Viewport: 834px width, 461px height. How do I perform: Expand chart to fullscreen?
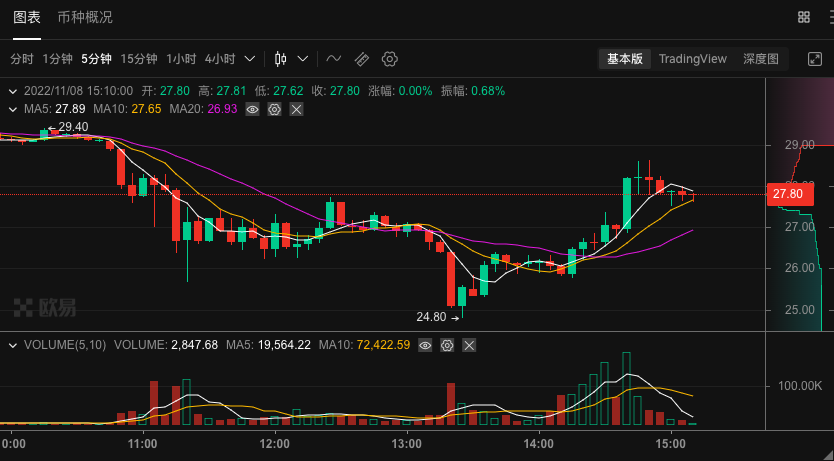[x=815, y=59]
